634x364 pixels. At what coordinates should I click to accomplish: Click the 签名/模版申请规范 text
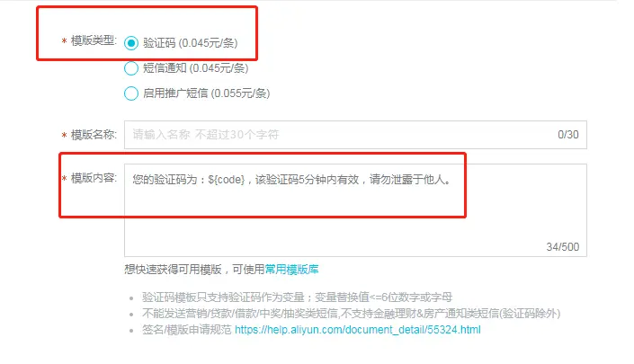click(x=186, y=330)
